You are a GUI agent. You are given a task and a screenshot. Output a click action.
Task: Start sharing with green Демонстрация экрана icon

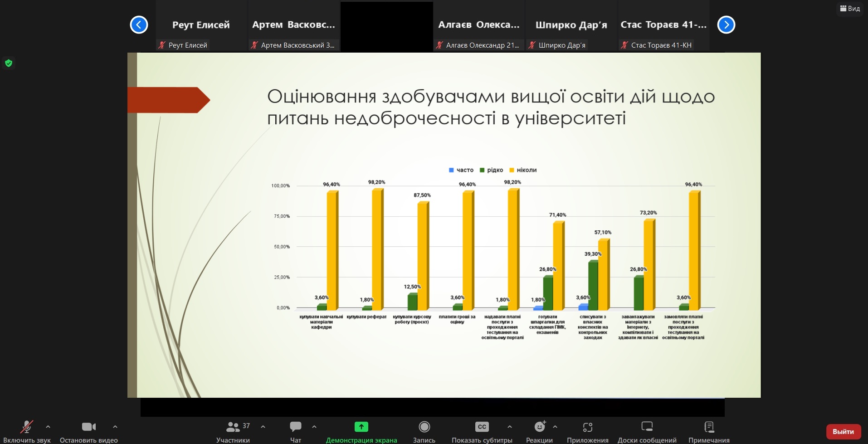pyautogui.click(x=361, y=426)
